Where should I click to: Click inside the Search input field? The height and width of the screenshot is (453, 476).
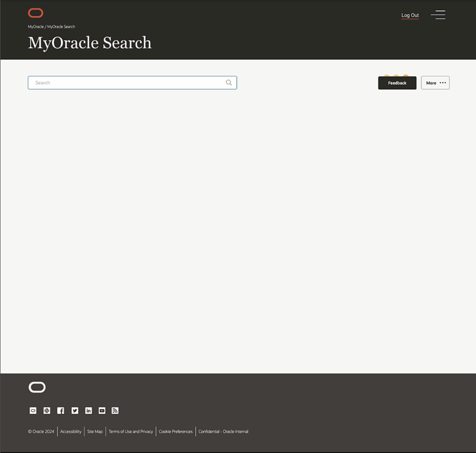[x=117, y=82]
